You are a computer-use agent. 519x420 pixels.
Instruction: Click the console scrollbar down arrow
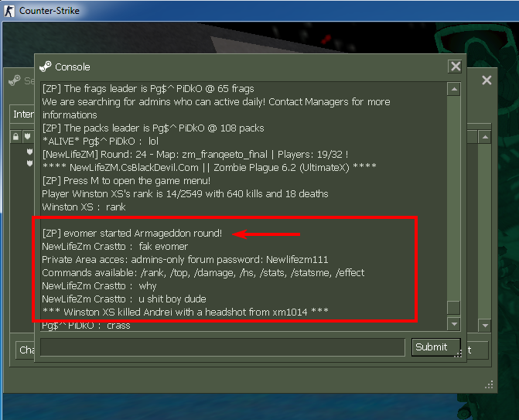pyautogui.click(x=454, y=324)
